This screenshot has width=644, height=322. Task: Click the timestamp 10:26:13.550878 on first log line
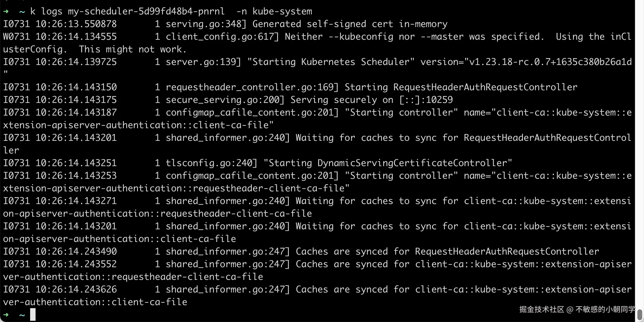(76, 24)
